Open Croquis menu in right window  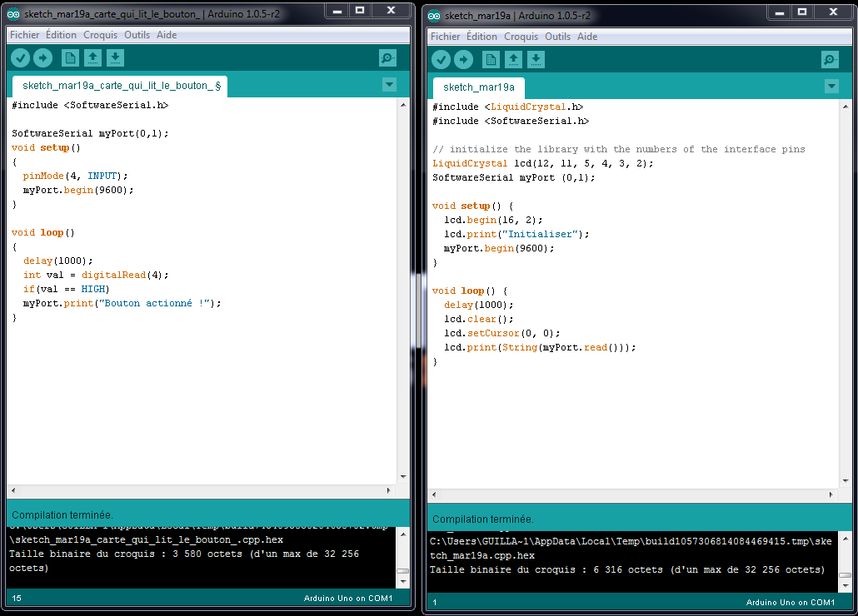[521, 37]
